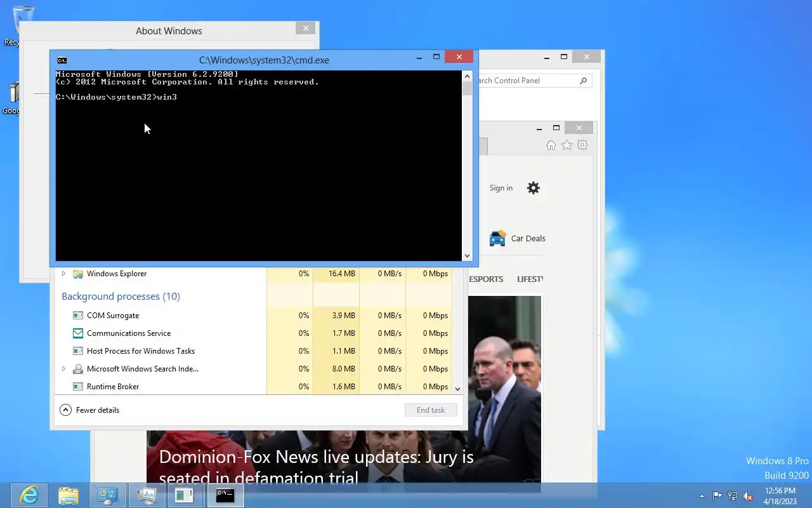Expand Microsoft Windows Search Indexer row
Screen dimensions: 812x508
pos(63,369)
